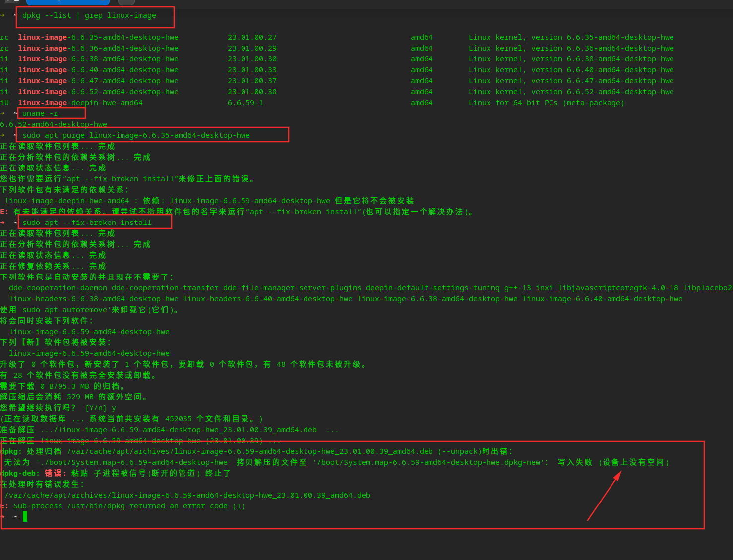Click "linux-headers-6.6.40-amd64-desktop-hwe" package
Image resolution: width=733 pixels, height=560 pixels.
tap(268, 299)
